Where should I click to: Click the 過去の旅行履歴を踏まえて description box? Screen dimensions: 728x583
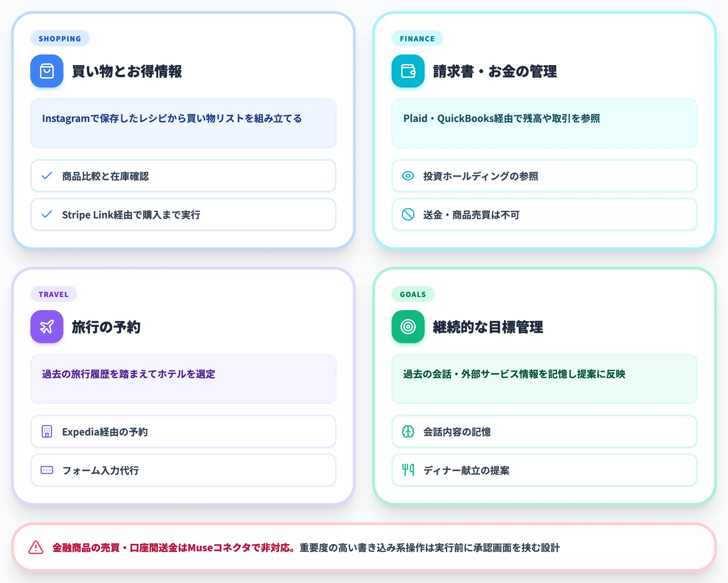tap(183, 379)
